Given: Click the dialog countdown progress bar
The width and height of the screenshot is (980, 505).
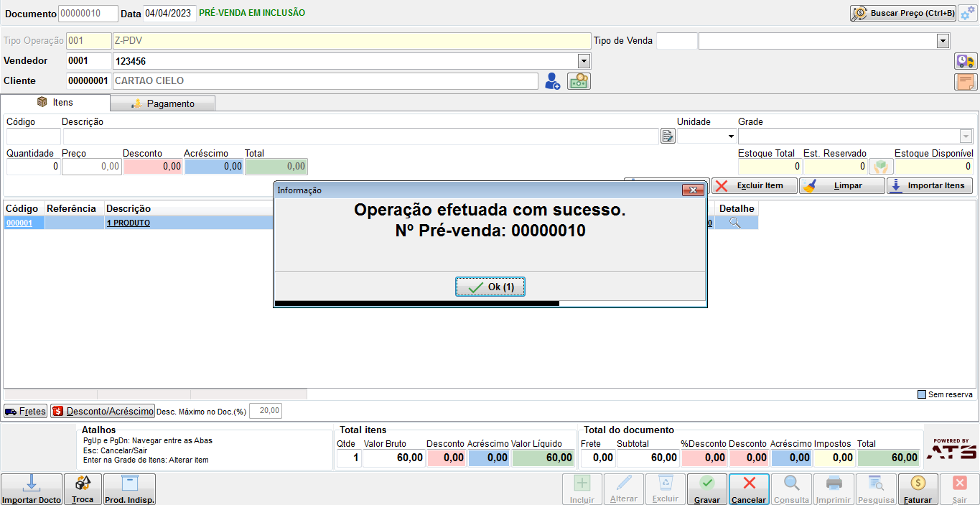Looking at the screenshot, I should pyautogui.click(x=490, y=304).
